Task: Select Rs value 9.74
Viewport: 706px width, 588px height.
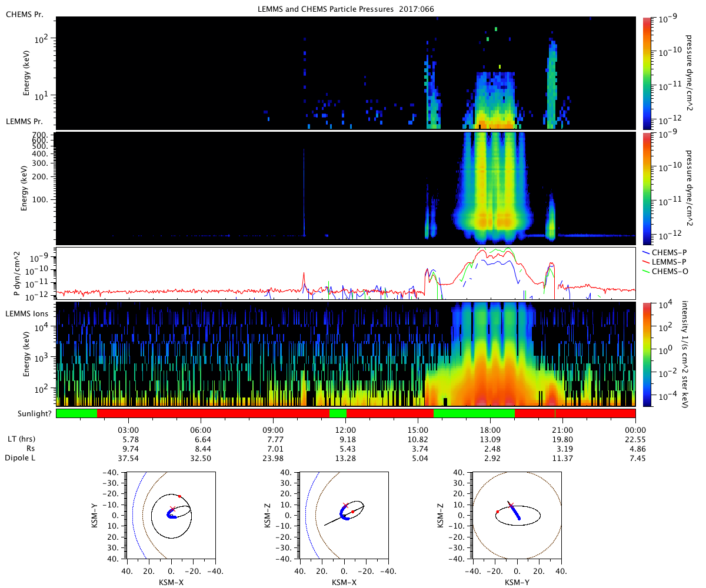Action: coord(129,449)
